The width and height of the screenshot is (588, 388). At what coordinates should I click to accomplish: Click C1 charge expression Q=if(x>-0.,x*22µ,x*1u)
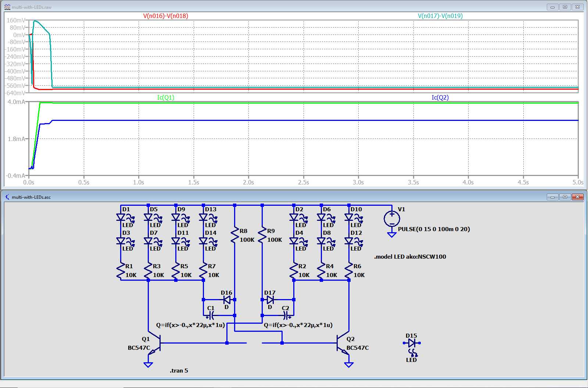(190, 325)
